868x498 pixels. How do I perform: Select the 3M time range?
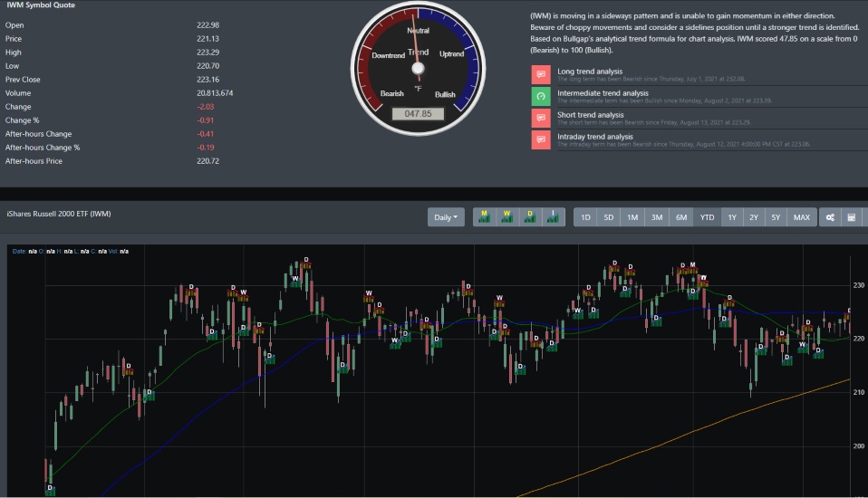[657, 217]
